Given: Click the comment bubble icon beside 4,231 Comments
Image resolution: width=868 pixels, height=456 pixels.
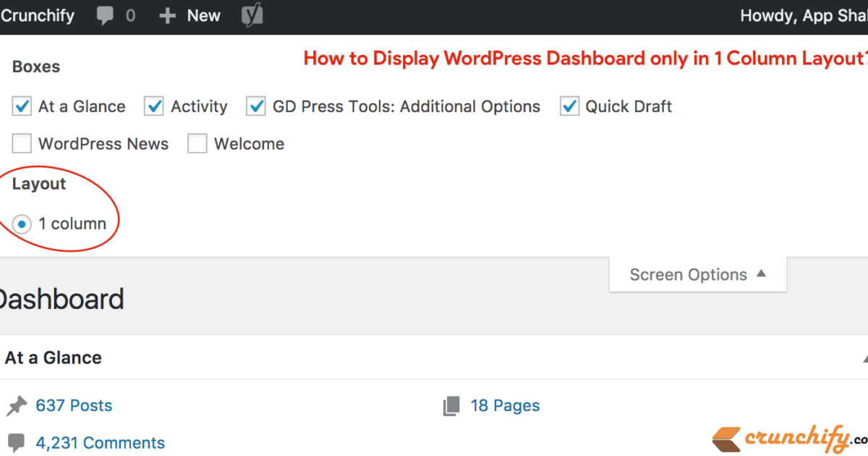Looking at the screenshot, I should [x=16, y=443].
